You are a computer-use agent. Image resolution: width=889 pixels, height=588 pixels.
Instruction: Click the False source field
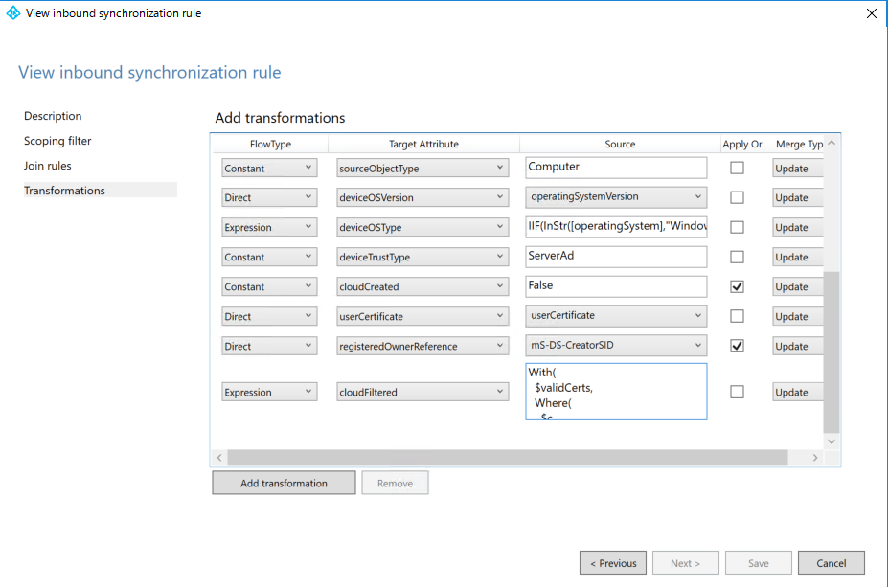pos(616,285)
